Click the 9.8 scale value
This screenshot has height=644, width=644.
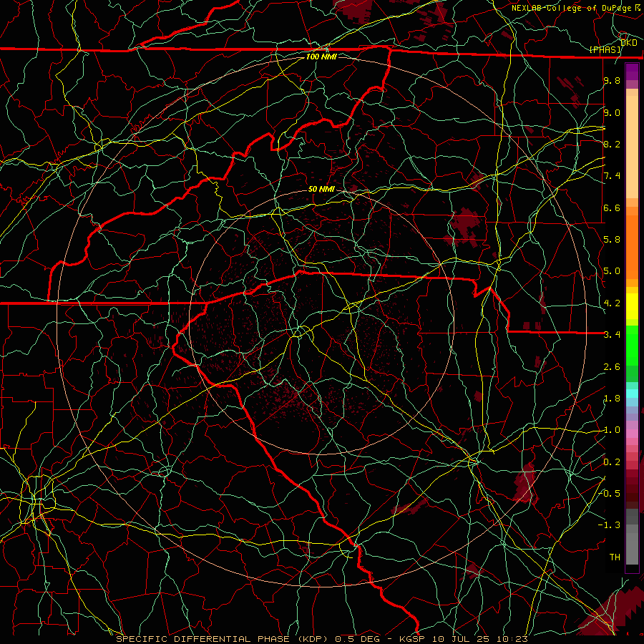(x=612, y=80)
